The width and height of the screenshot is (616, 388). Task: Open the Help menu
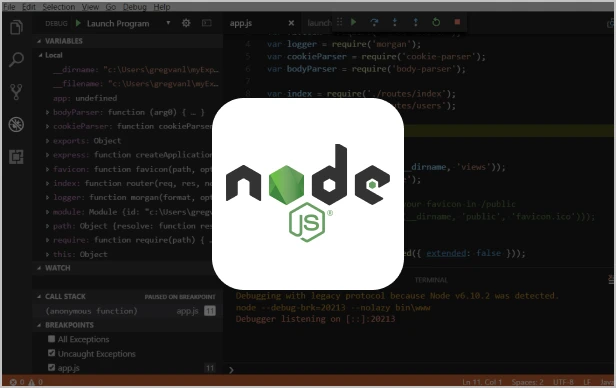162,7
